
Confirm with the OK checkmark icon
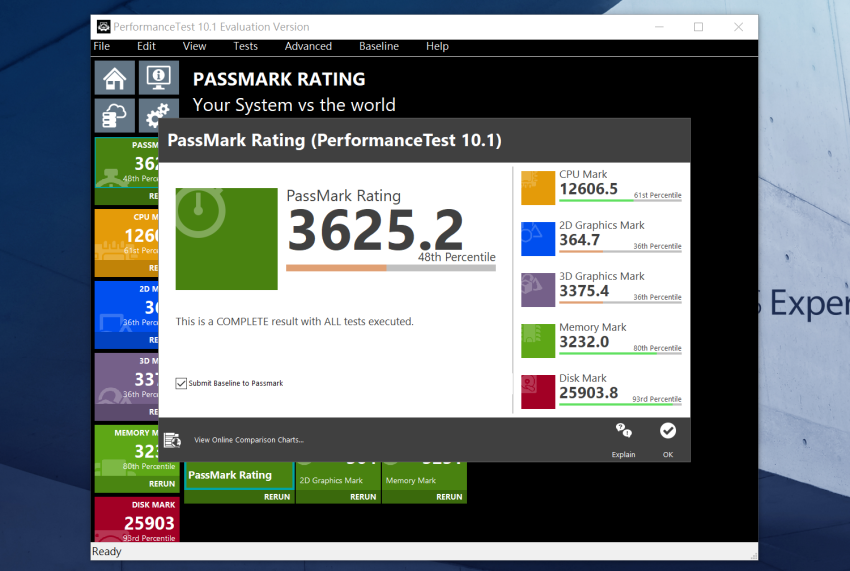668,431
